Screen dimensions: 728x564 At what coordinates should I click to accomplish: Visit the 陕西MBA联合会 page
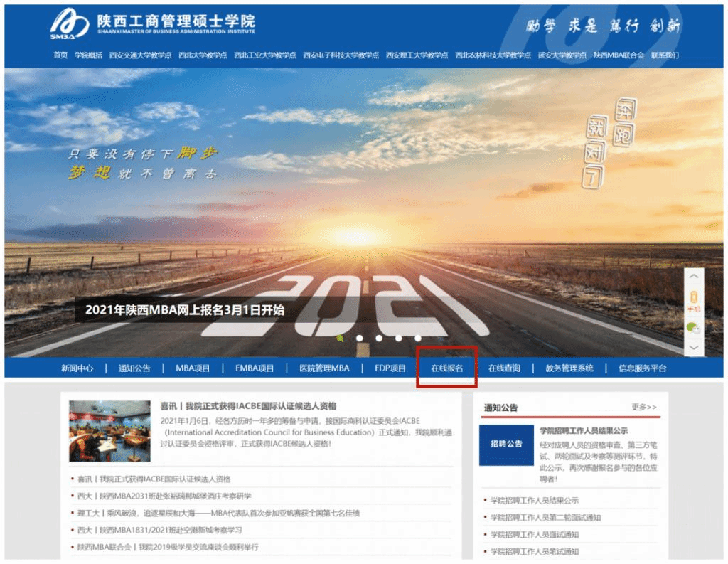pyautogui.click(x=619, y=55)
